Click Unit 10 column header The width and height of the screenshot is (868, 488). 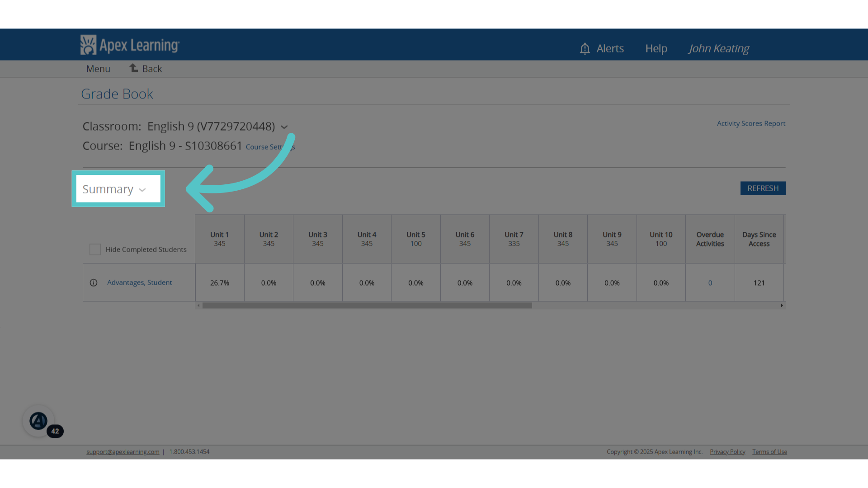click(x=661, y=239)
